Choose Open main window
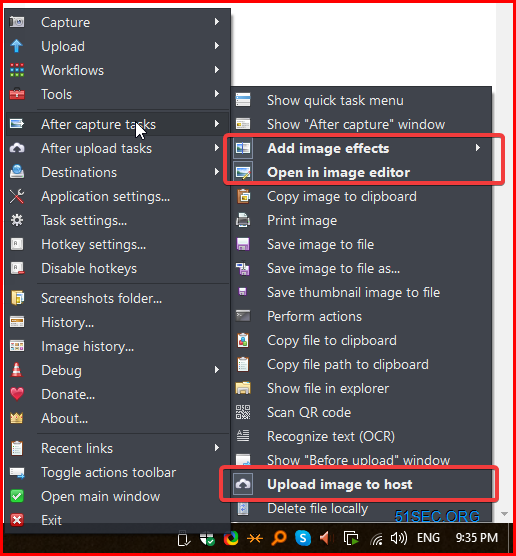 (118, 496)
